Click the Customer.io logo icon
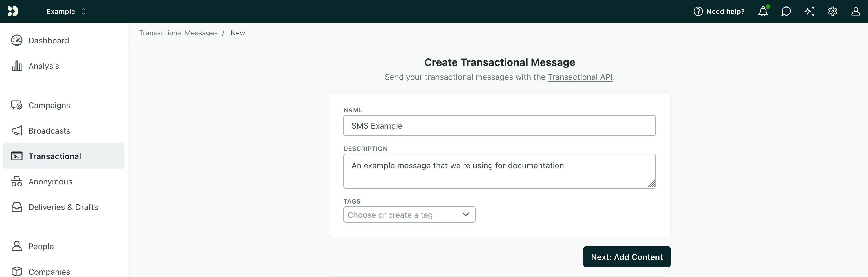This screenshot has width=868, height=277. point(12,12)
